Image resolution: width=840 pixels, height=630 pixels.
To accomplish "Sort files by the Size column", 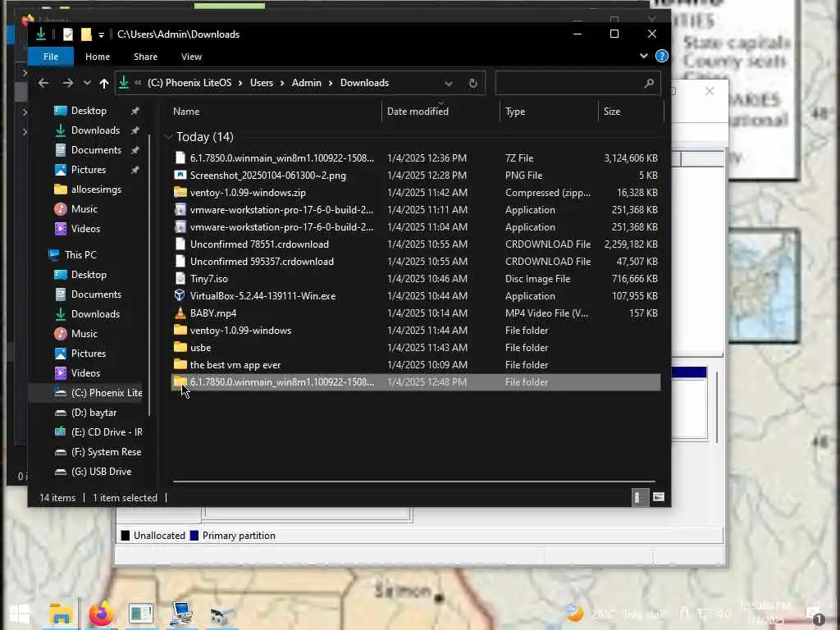I will click(x=612, y=112).
